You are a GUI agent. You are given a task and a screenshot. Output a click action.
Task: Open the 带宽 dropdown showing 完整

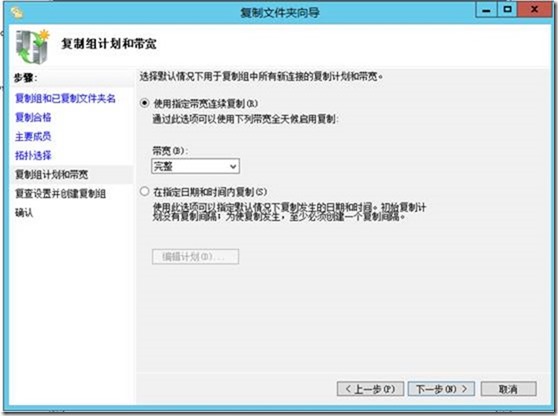[195, 166]
